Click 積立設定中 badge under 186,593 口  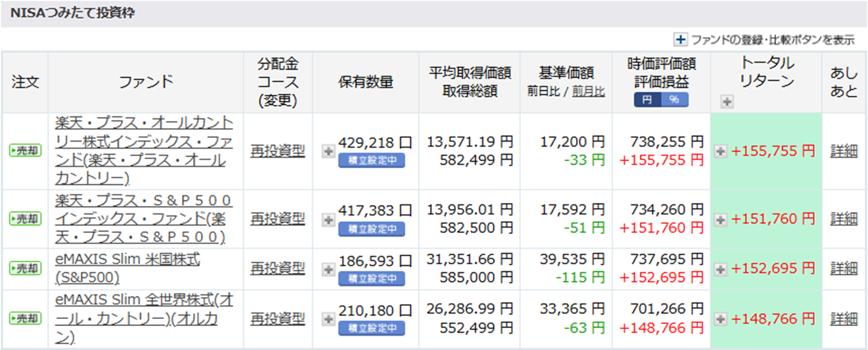[371, 278]
